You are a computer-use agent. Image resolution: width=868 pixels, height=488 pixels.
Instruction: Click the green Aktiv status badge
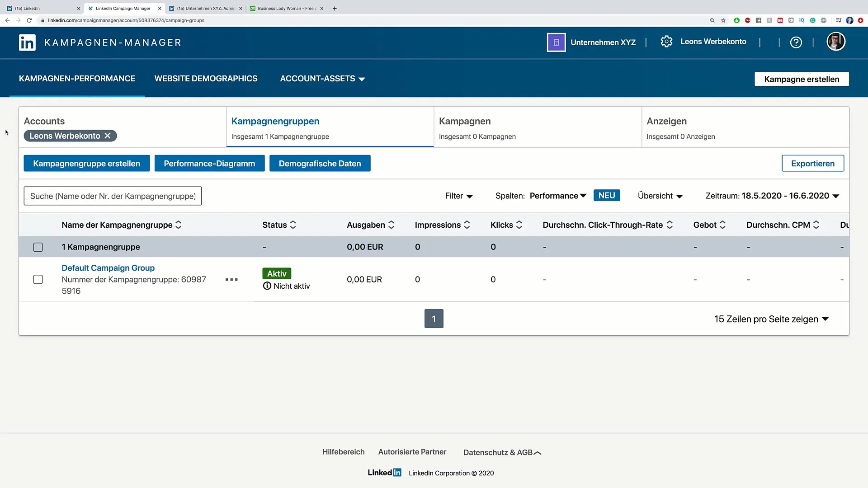coord(277,273)
